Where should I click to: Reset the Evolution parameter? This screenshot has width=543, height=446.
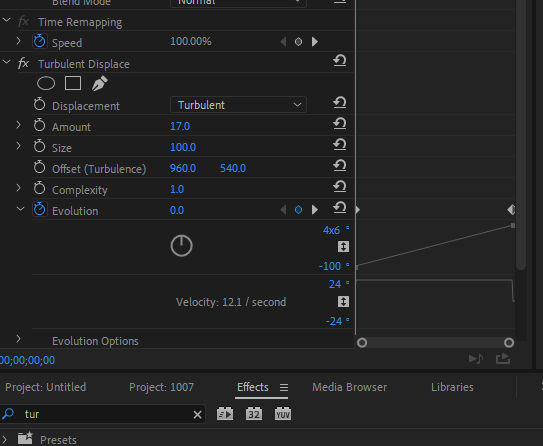click(339, 208)
